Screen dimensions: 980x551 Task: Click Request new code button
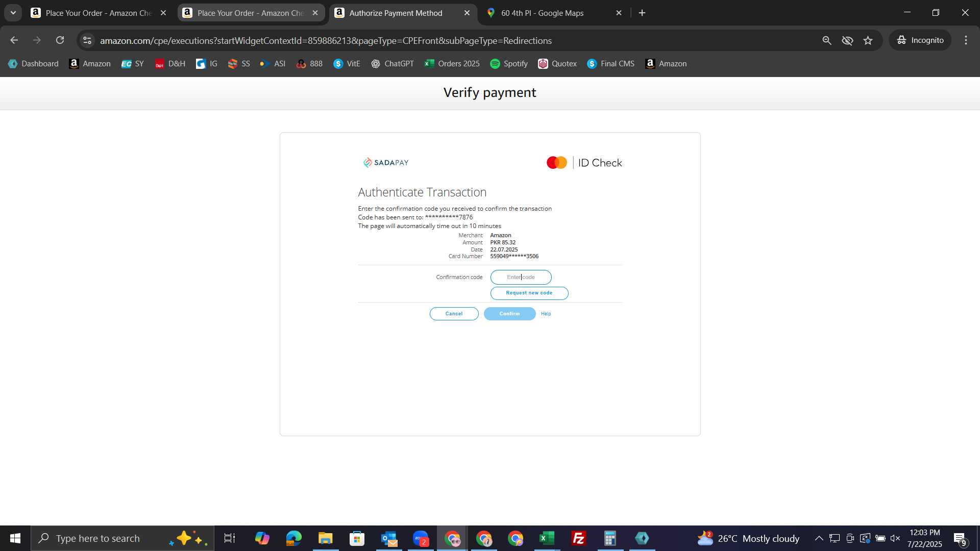tap(529, 293)
